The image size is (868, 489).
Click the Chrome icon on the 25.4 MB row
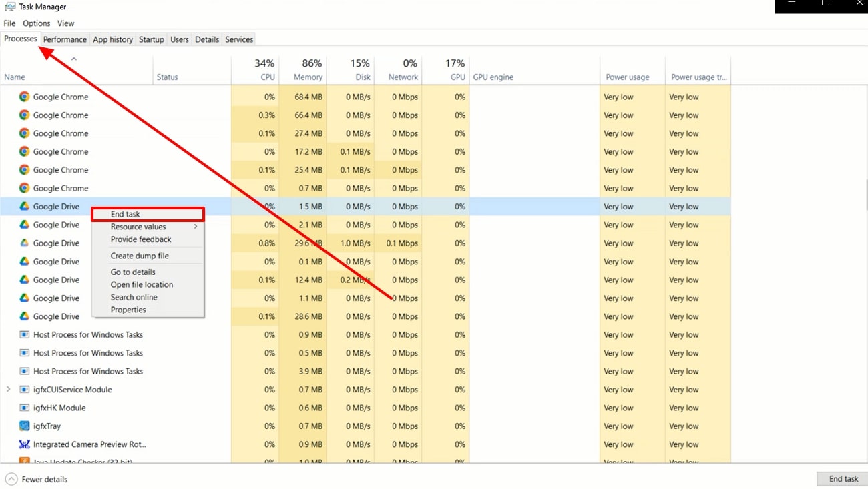coord(24,170)
